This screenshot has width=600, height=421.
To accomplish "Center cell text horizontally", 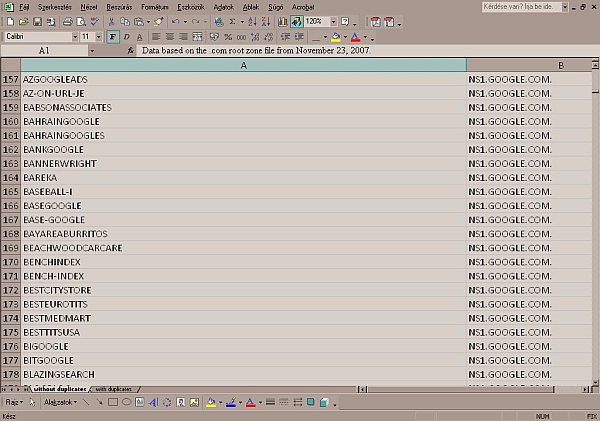I will click(x=170, y=37).
